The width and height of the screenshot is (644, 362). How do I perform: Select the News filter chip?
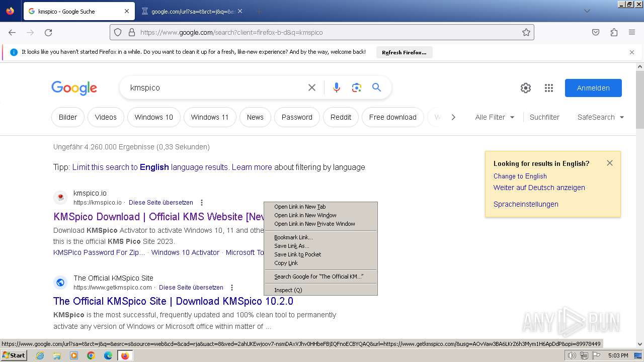255,117
